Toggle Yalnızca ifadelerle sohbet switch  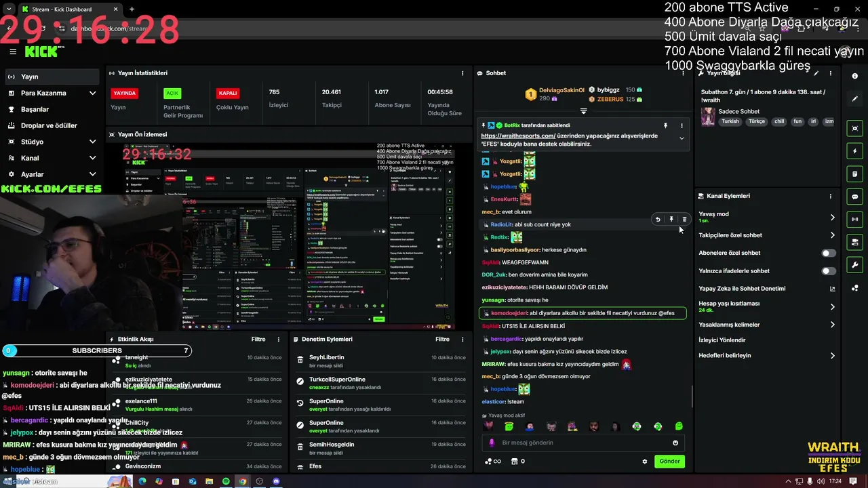(829, 271)
